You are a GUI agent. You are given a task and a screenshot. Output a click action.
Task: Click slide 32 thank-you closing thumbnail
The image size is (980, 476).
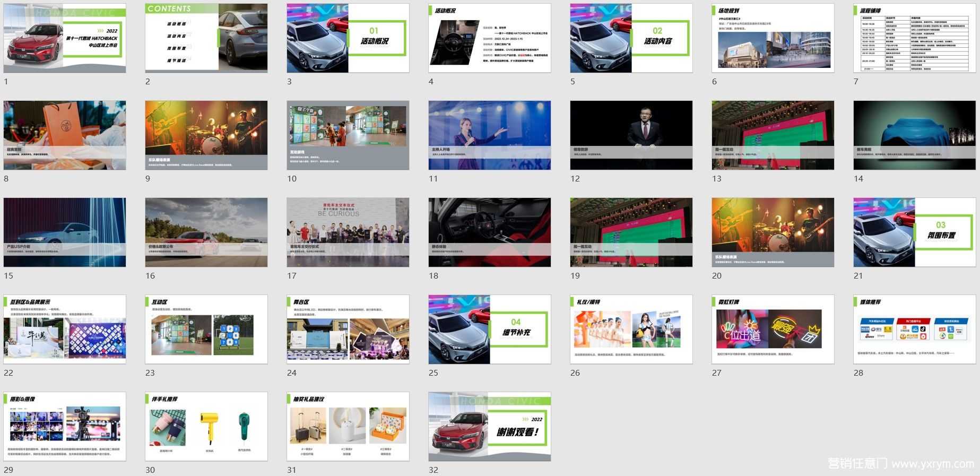(x=490, y=427)
